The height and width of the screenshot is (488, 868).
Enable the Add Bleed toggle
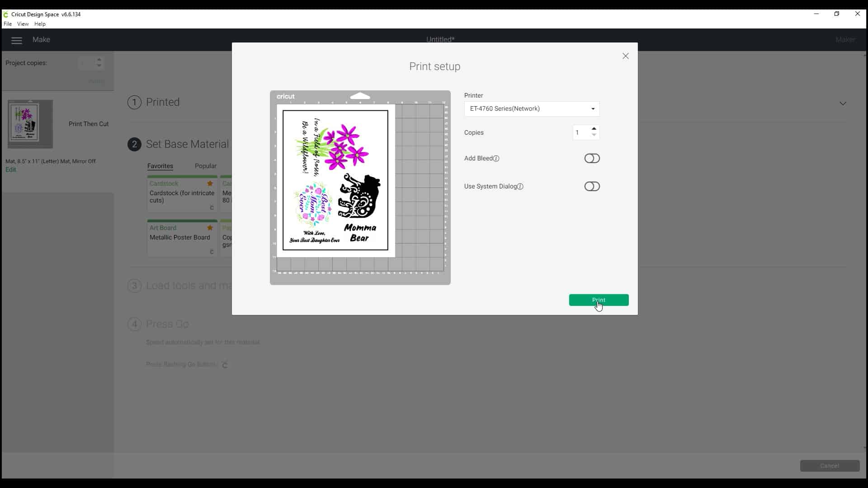click(x=592, y=159)
